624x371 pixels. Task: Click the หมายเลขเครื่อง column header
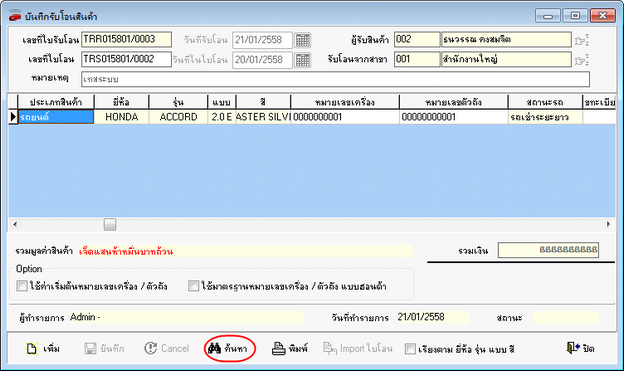click(345, 102)
